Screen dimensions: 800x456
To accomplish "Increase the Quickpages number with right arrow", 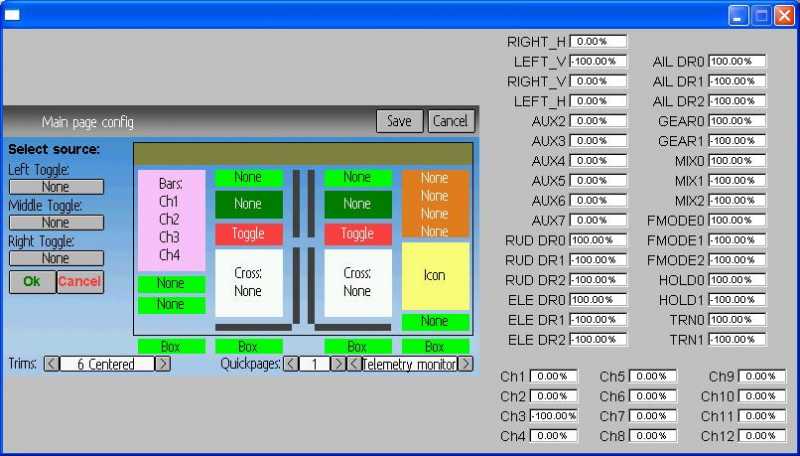I will [338, 364].
